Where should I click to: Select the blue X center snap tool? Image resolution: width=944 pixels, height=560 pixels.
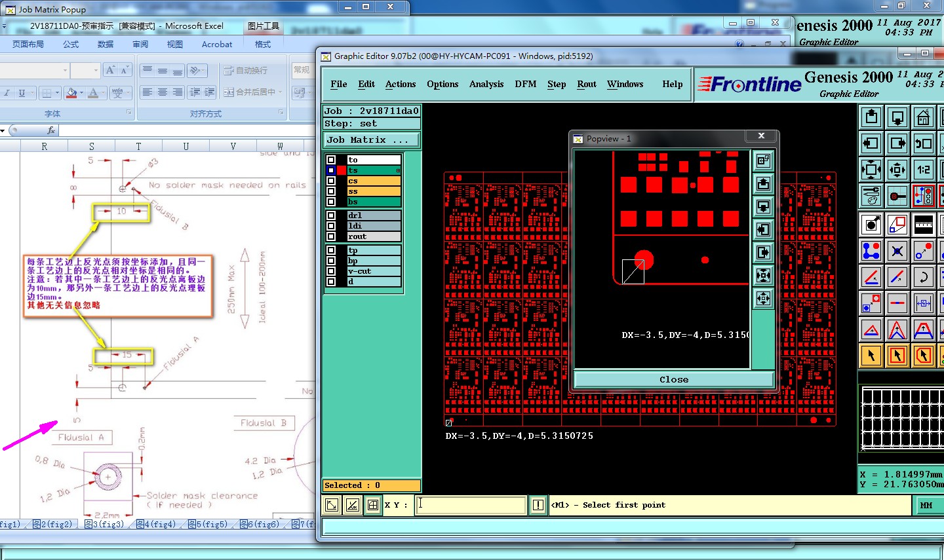(x=897, y=251)
